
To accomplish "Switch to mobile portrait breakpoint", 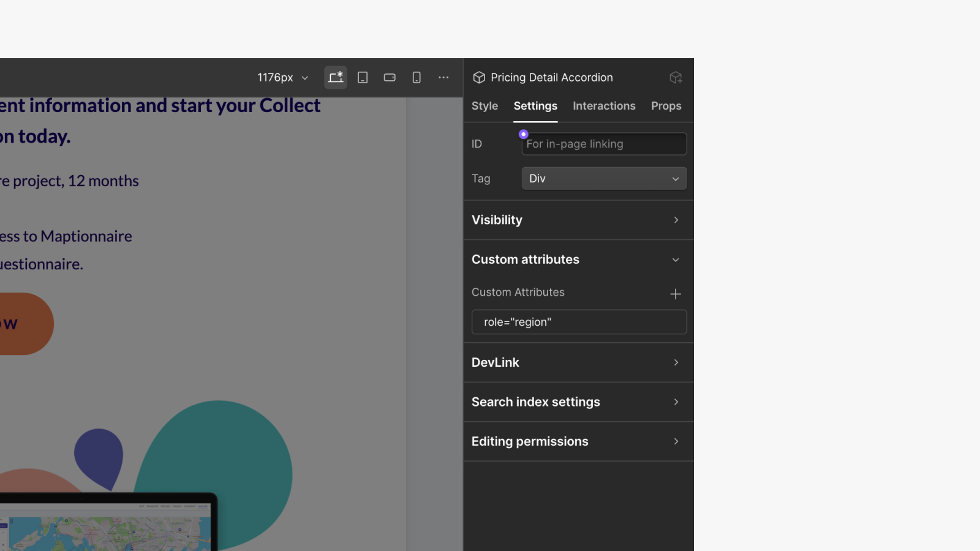I will point(417,78).
